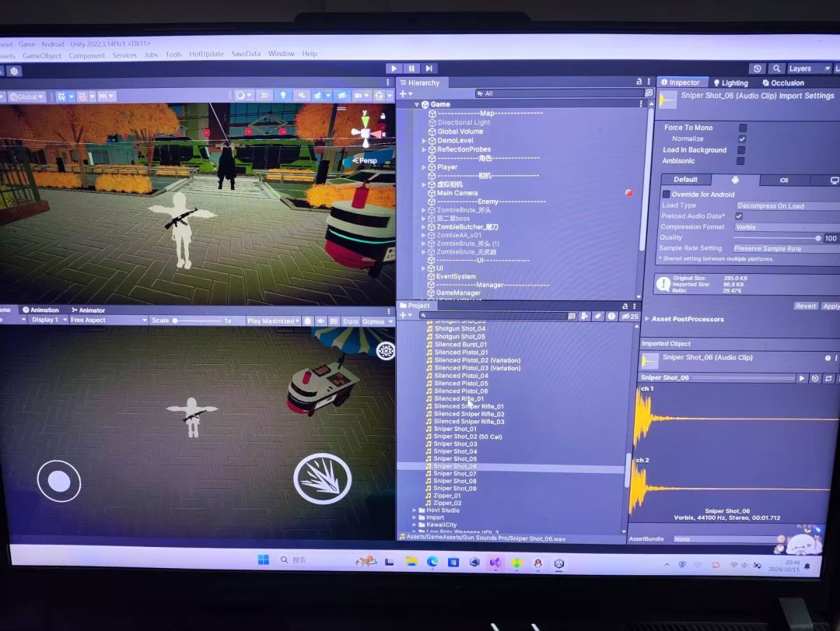Image resolution: width=840 pixels, height=631 pixels.
Task: Select Main Camera in Hierarchy
Action: [457, 193]
